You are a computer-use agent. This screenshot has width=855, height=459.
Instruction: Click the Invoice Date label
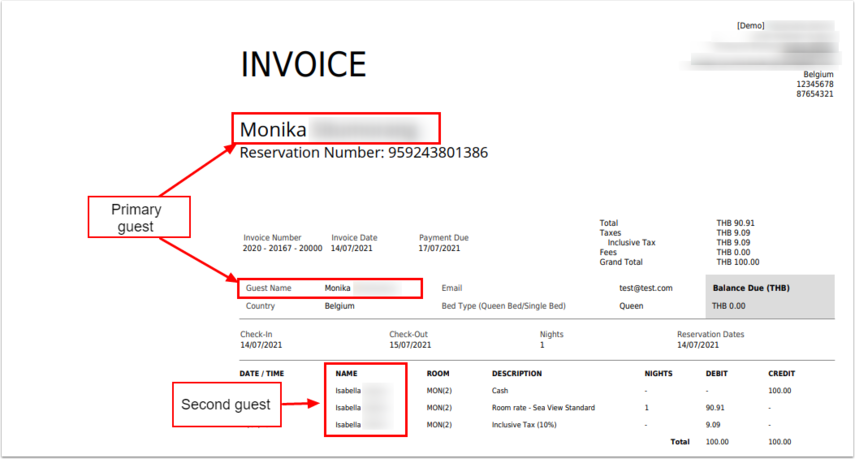point(354,238)
